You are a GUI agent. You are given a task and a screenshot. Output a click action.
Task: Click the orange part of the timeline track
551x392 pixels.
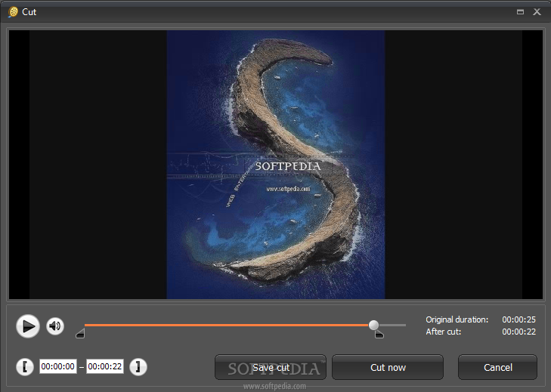[x=226, y=326]
